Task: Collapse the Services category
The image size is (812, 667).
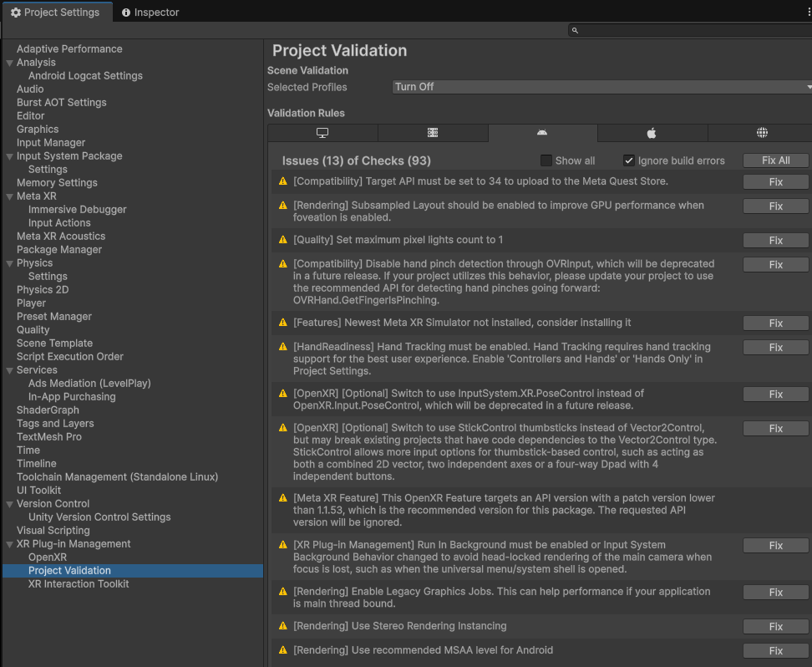Action: pyautogui.click(x=9, y=370)
